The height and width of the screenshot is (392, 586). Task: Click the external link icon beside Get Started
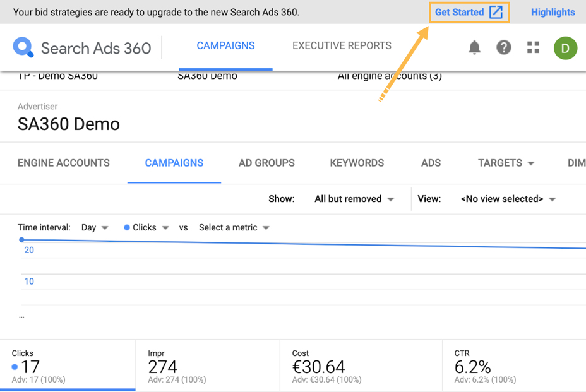[x=496, y=12]
